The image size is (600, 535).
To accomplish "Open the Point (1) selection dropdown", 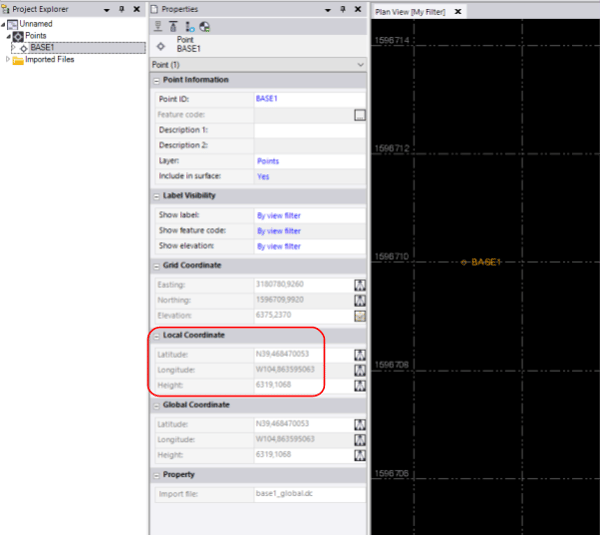I will [x=359, y=64].
